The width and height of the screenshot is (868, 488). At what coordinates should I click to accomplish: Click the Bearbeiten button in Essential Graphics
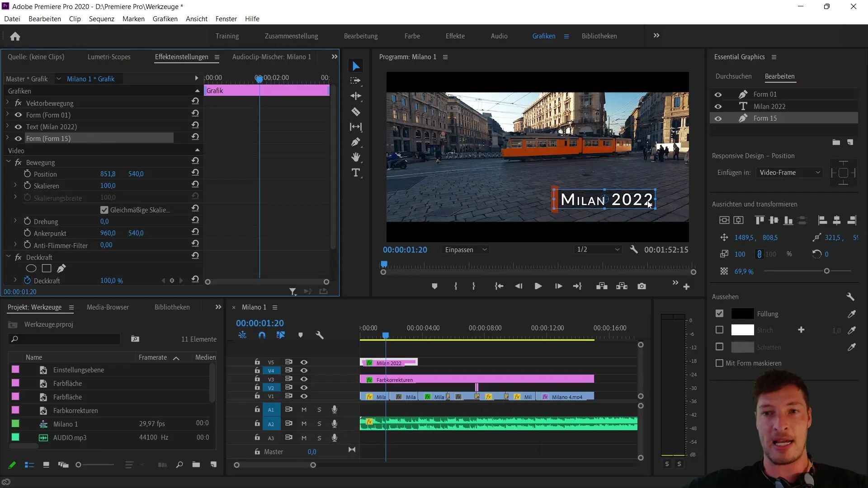coord(780,75)
